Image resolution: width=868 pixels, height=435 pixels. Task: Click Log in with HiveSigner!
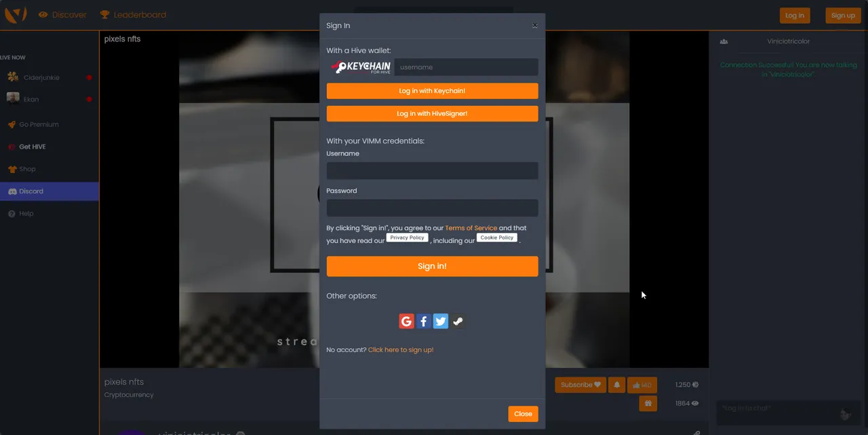click(x=432, y=114)
